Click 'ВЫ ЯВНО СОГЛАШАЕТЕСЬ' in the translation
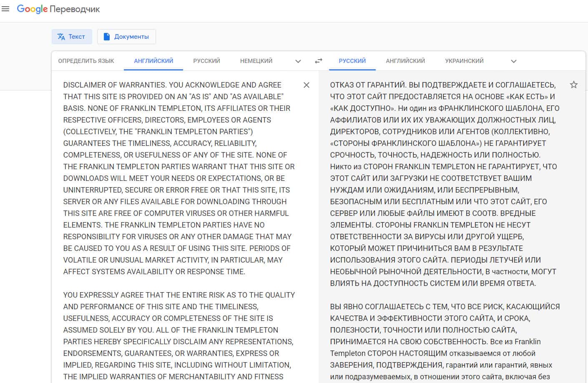This screenshot has height=383, width=588. tap(377, 307)
